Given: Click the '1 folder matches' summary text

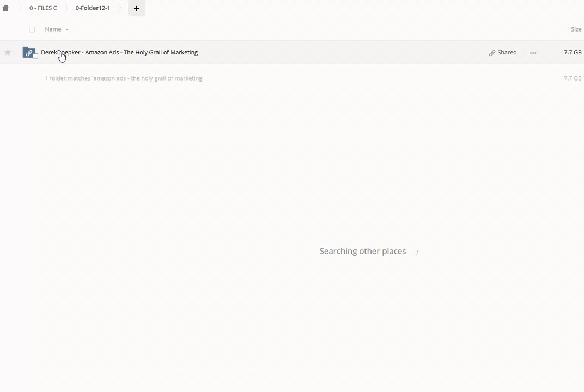Looking at the screenshot, I should (x=124, y=78).
